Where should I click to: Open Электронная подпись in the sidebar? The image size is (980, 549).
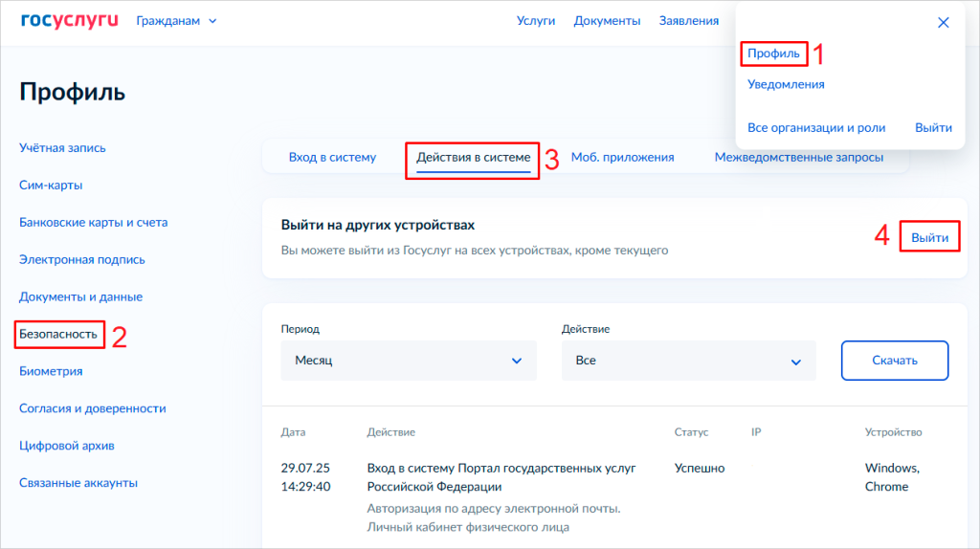82,259
